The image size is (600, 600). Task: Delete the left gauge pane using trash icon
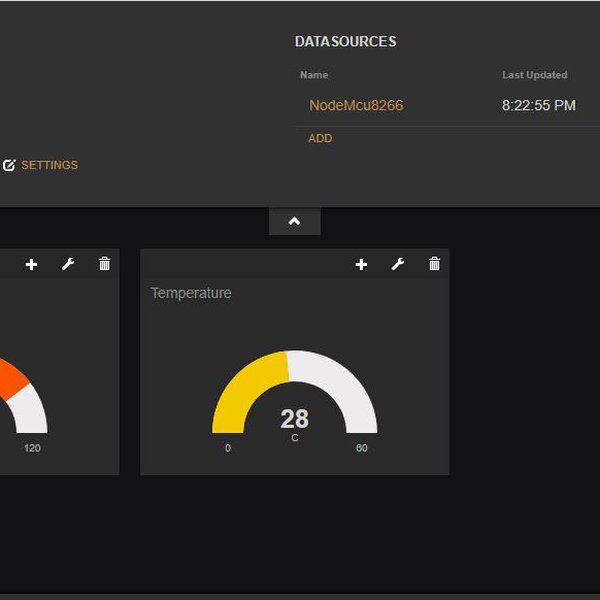click(104, 264)
